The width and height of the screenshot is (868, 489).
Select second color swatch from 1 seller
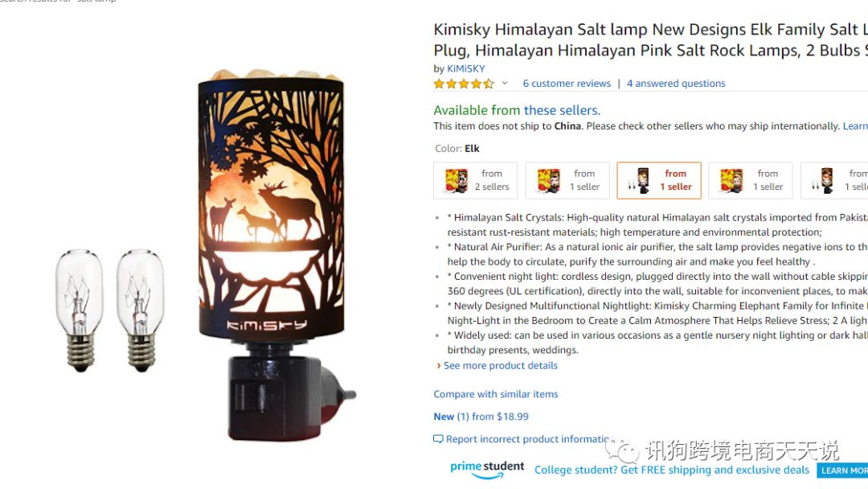tap(567, 180)
